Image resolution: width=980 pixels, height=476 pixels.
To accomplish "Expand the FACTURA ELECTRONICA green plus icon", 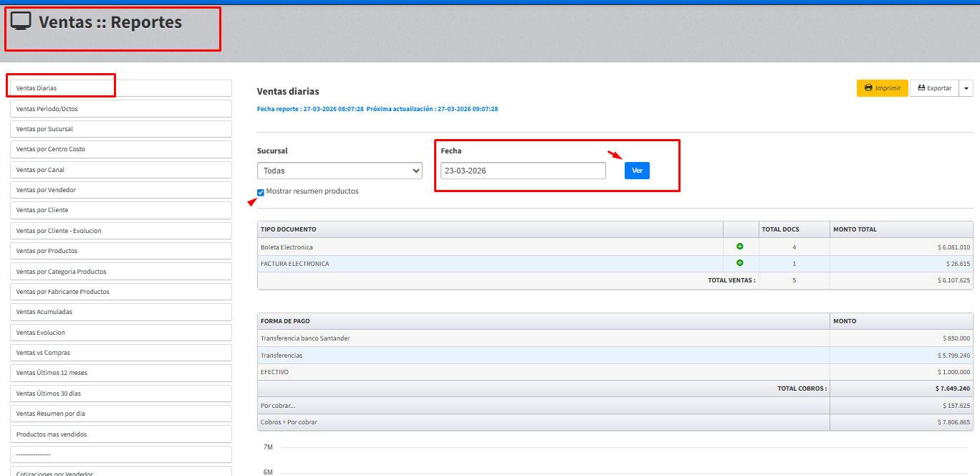I will (x=740, y=263).
